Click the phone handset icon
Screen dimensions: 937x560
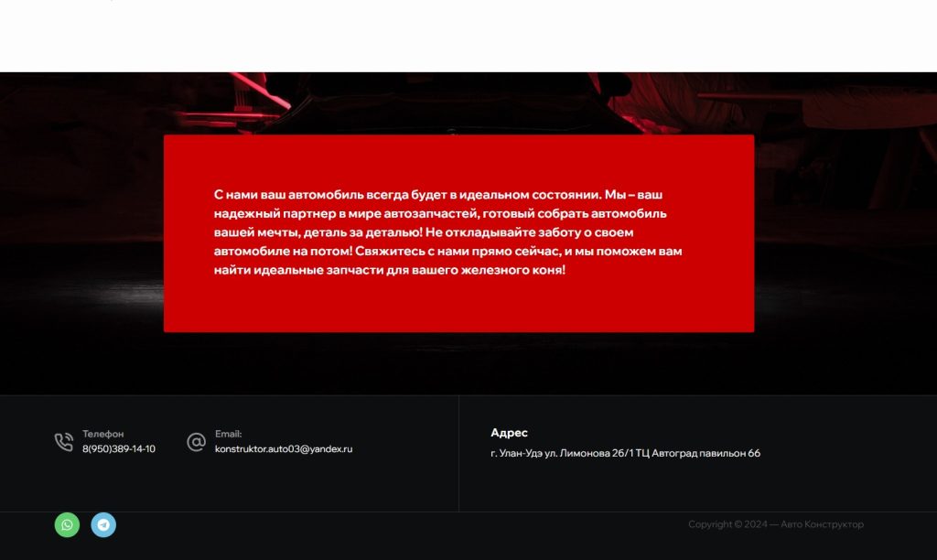[63, 442]
